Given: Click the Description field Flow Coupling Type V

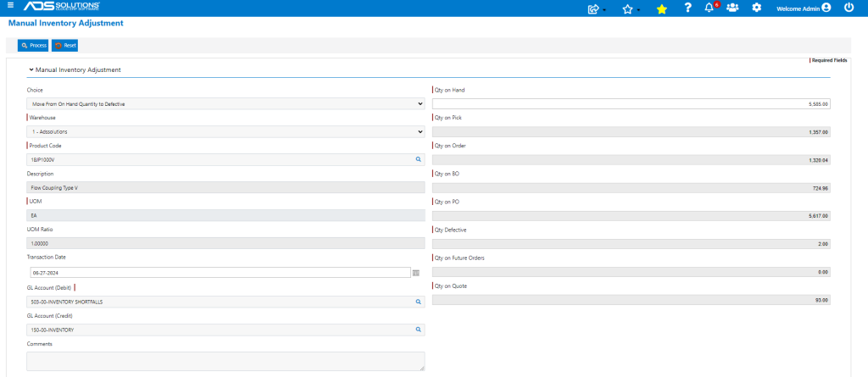Looking at the screenshot, I should click(x=225, y=188).
